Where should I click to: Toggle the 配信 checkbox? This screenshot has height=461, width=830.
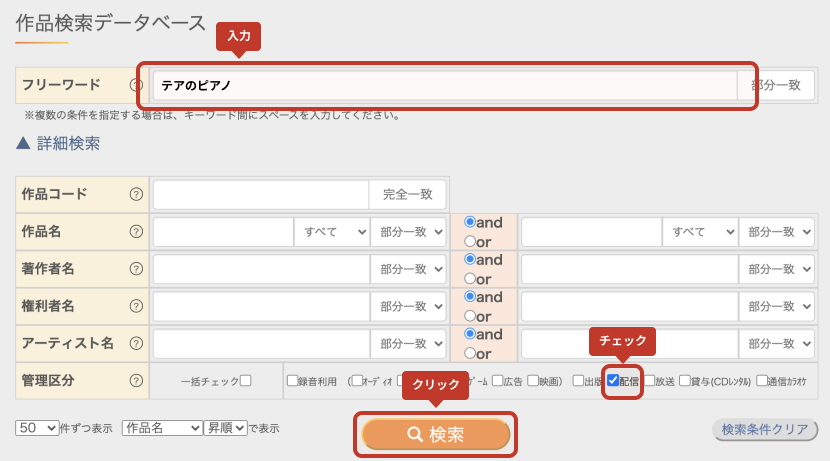(x=613, y=380)
